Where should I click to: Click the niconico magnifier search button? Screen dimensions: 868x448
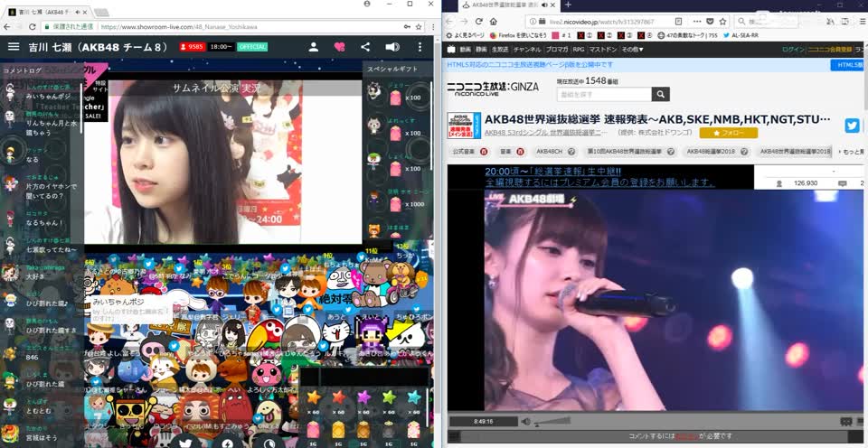pos(660,94)
